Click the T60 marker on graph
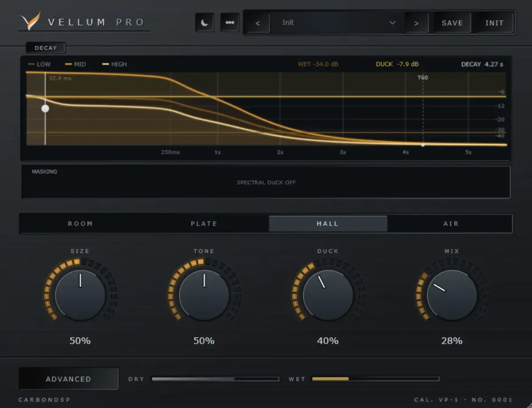Image resolution: width=532 pixels, height=408 pixels. click(423, 78)
